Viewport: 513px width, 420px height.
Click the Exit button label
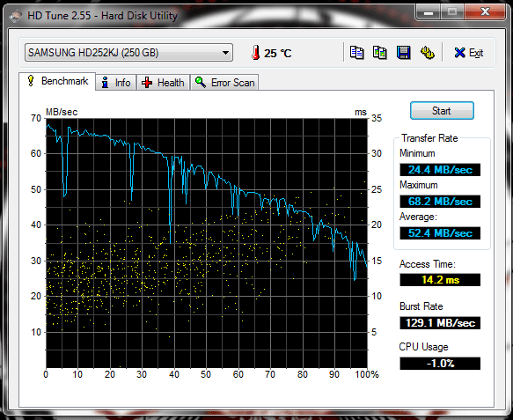point(476,53)
